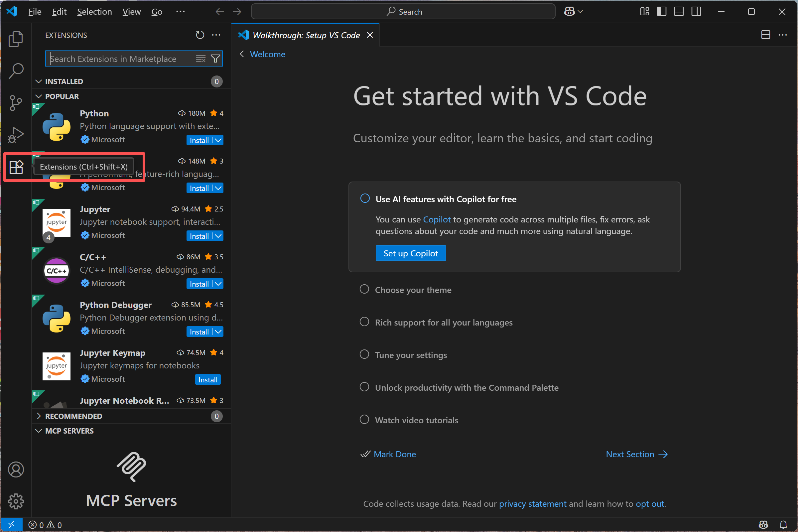Select the Walkthrough: Setup VS Code tab
Viewport: 798px width, 532px height.
pyautogui.click(x=305, y=35)
